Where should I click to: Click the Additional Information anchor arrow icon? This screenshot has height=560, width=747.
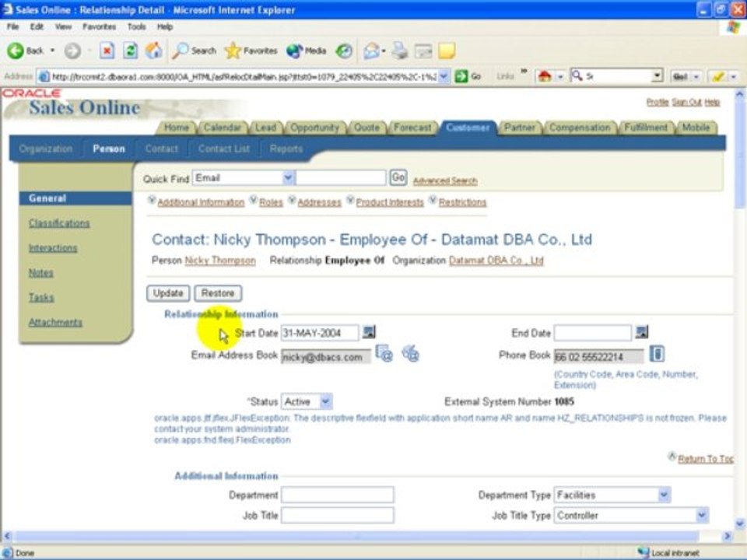(x=152, y=200)
